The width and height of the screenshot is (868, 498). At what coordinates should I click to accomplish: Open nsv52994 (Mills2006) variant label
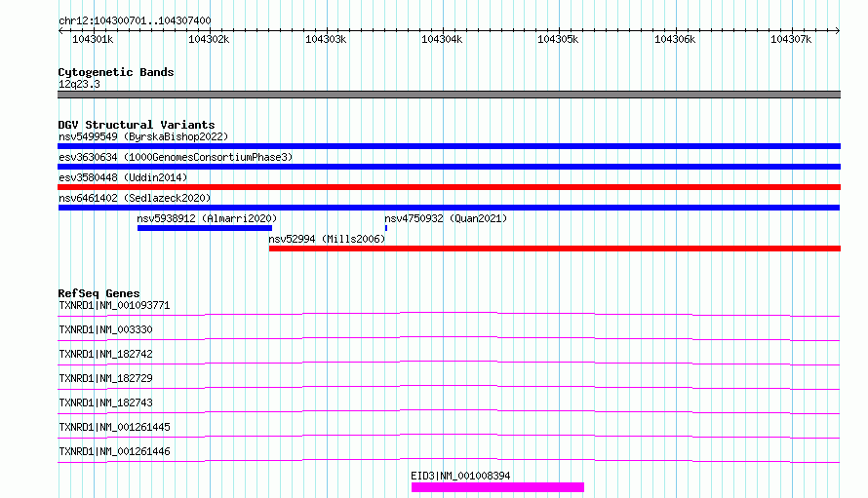[x=327, y=239]
